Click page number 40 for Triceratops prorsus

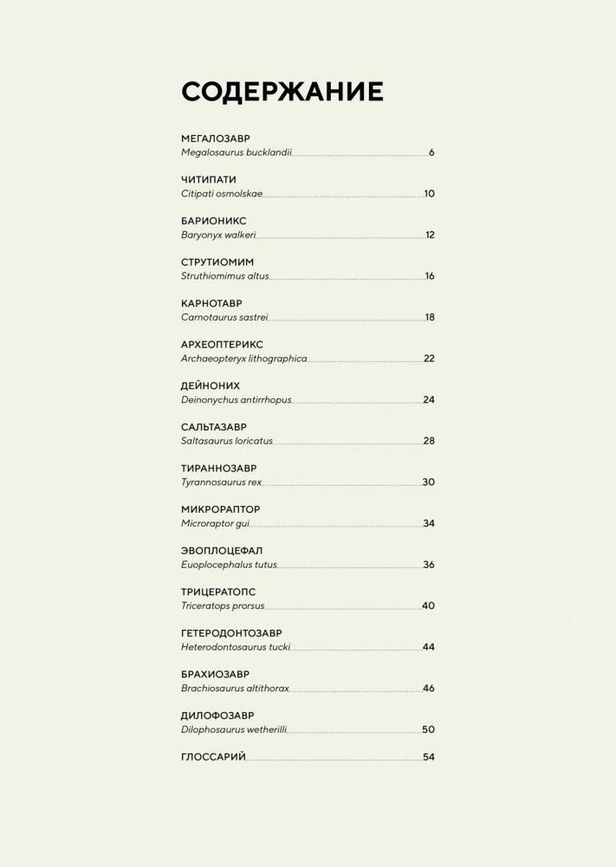click(428, 606)
